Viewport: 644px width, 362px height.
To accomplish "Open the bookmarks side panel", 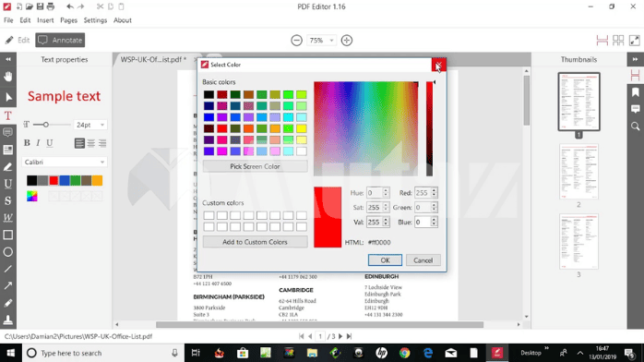I will pos(635,92).
